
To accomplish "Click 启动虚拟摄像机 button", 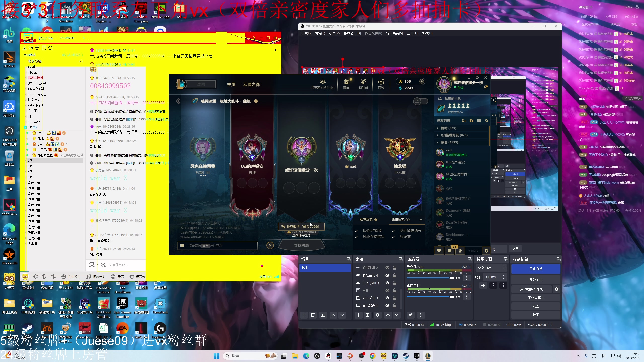I will point(532,289).
